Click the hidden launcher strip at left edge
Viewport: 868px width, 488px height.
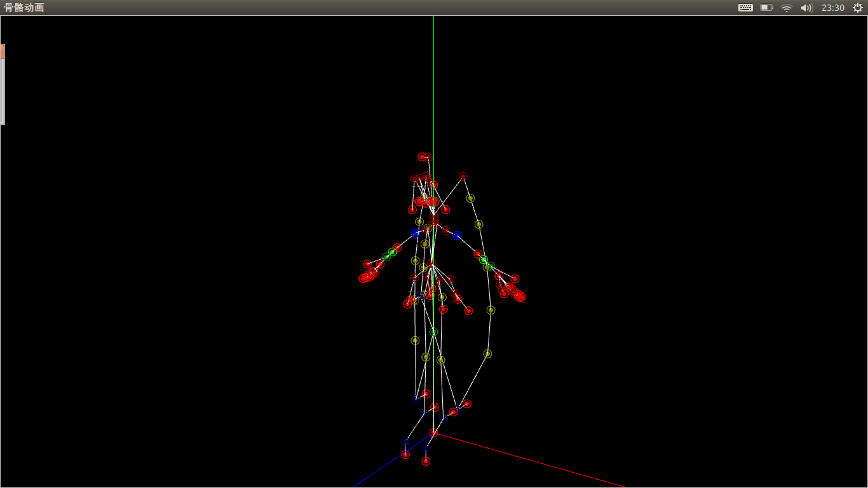click(2, 84)
